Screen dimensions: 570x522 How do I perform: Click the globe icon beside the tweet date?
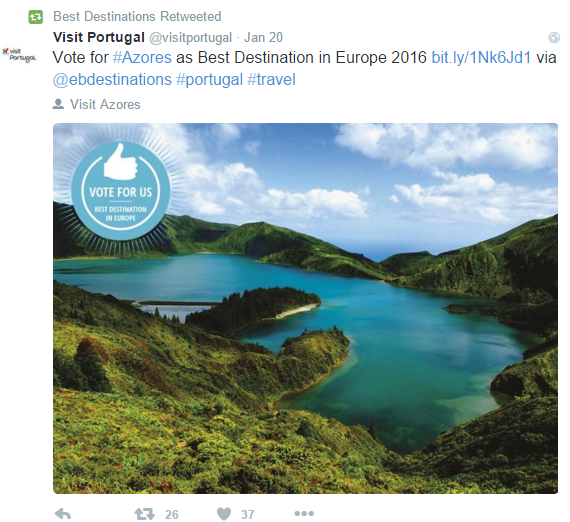[x=554, y=37]
